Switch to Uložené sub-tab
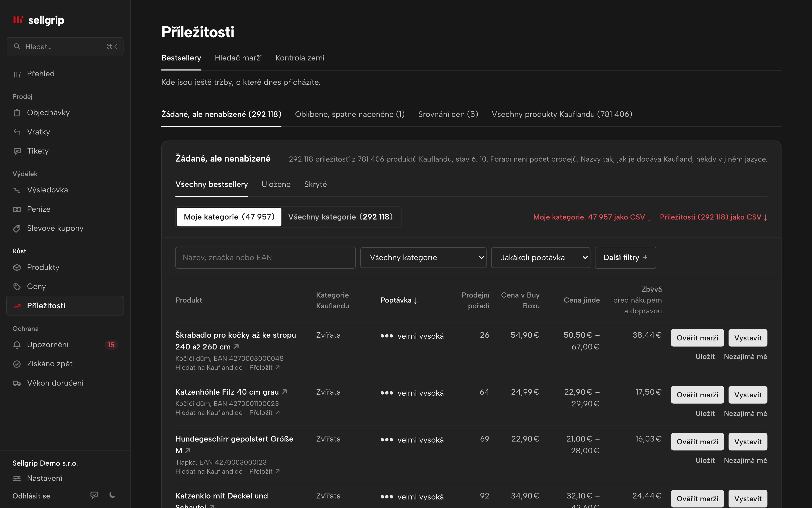Screen dimensions: 812x508 pyautogui.click(x=276, y=184)
